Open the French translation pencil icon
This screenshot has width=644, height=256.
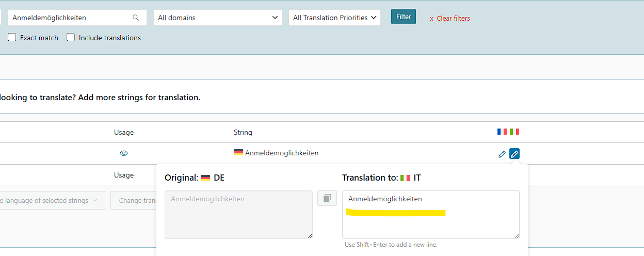click(502, 154)
